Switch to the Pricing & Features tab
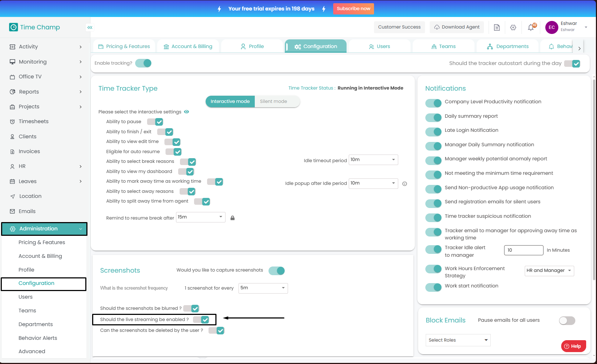The height and width of the screenshot is (364, 597). point(124,46)
